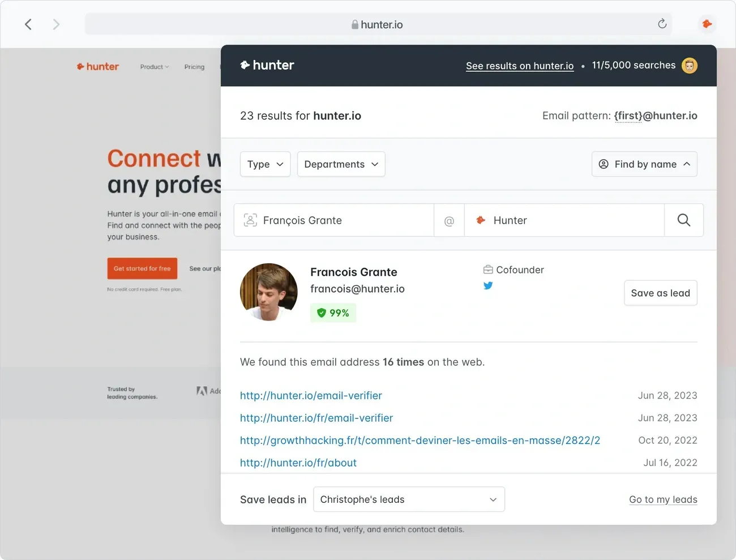The height and width of the screenshot is (560, 736).
Task: Click the browser back arrow
Action: [x=28, y=24]
